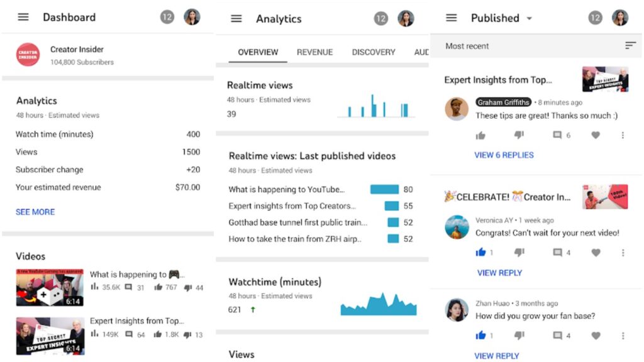
Task: Open more options for Graham Griffiths' comment
Action: tap(623, 135)
